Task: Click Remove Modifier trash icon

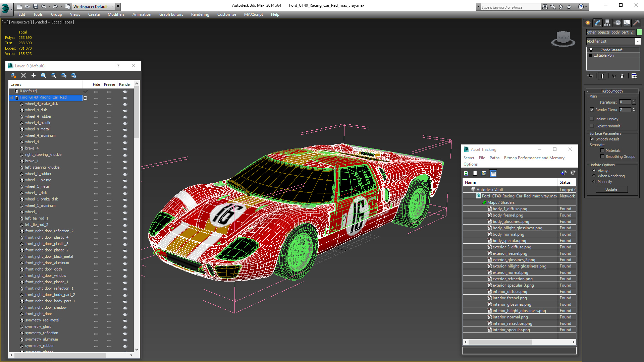Action: [x=622, y=76]
